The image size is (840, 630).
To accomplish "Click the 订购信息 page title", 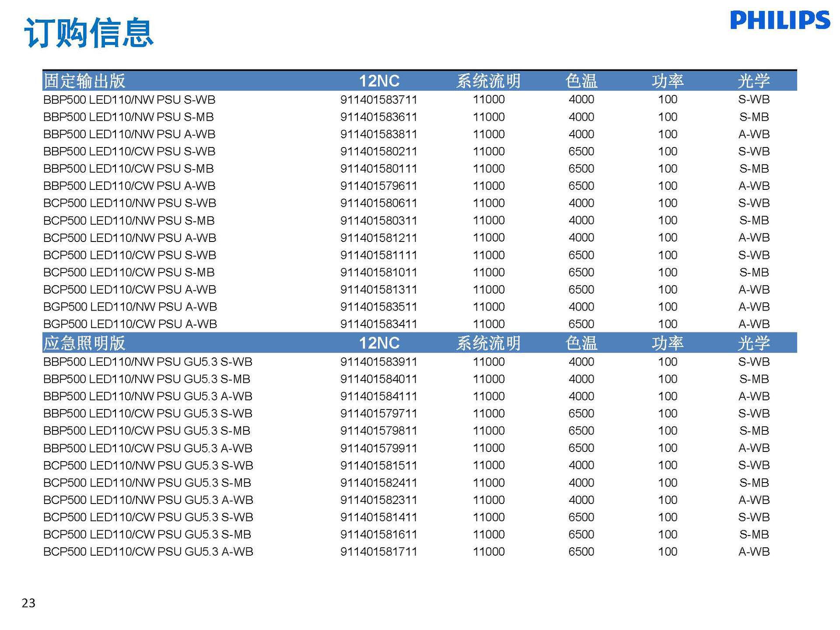I will pyautogui.click(x=89, y=33).
